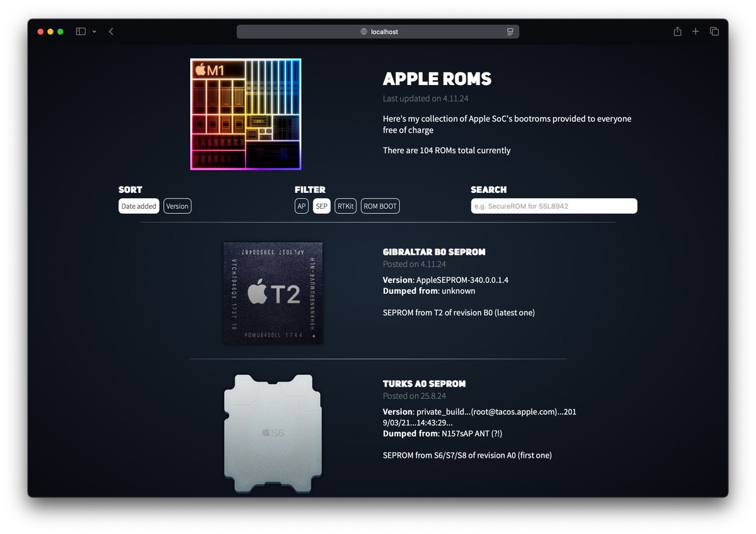Open the T2 chip thumbnail
This screenshot has height=534, width=756.
[273, 293]
